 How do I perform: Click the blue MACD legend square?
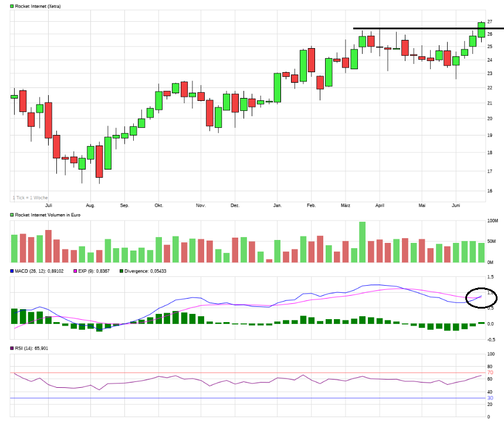pyautogui.click(x=12, y=270)
